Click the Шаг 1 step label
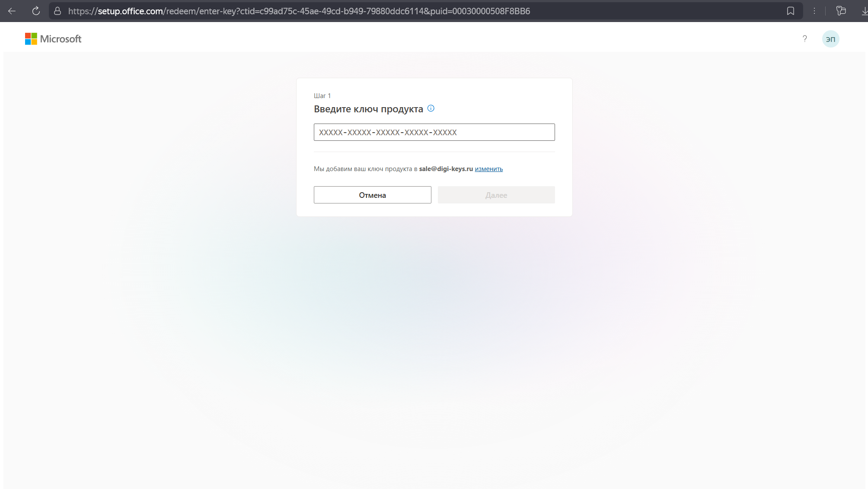 pos(322,96)
